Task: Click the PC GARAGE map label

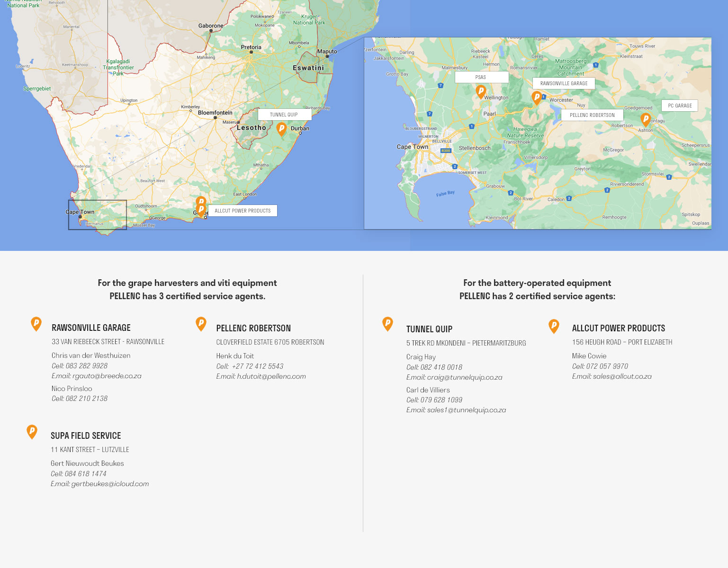Action: tap(680, 106)
